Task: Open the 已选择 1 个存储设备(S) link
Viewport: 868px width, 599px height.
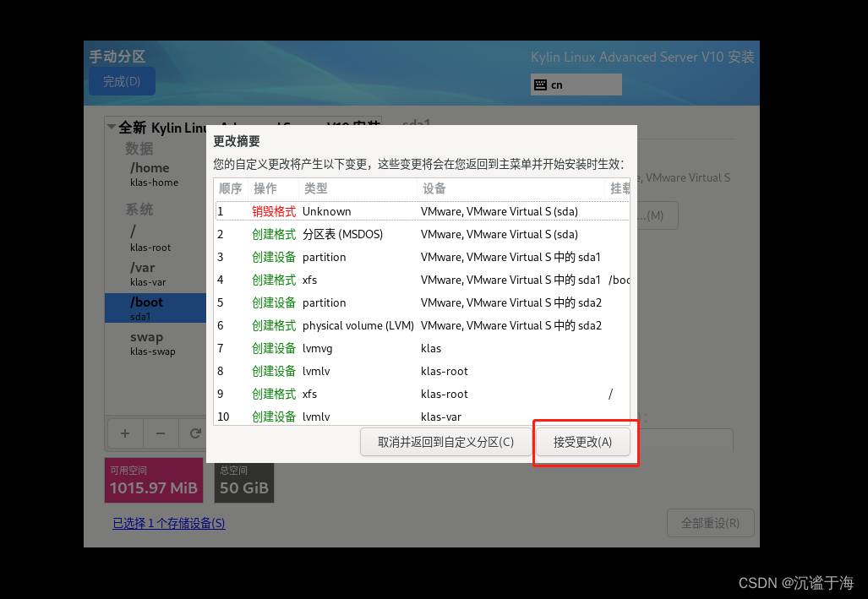Action: pos(169,523)
